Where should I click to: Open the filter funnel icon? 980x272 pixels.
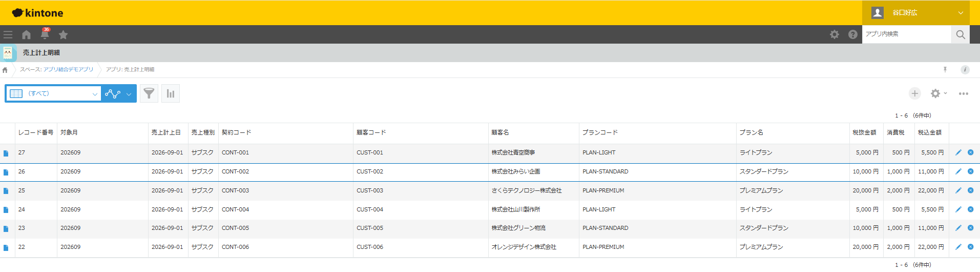tap(149, 93)
